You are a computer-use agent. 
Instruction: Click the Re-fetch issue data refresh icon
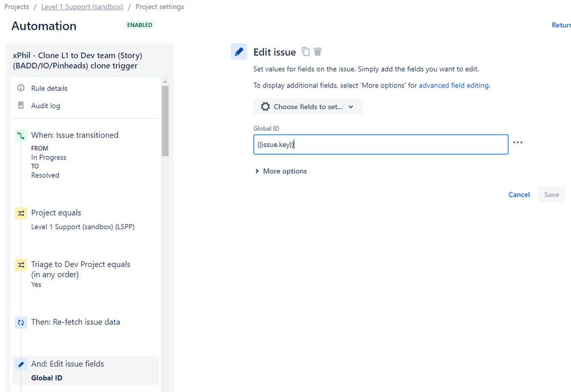click(x=21, y=322)
